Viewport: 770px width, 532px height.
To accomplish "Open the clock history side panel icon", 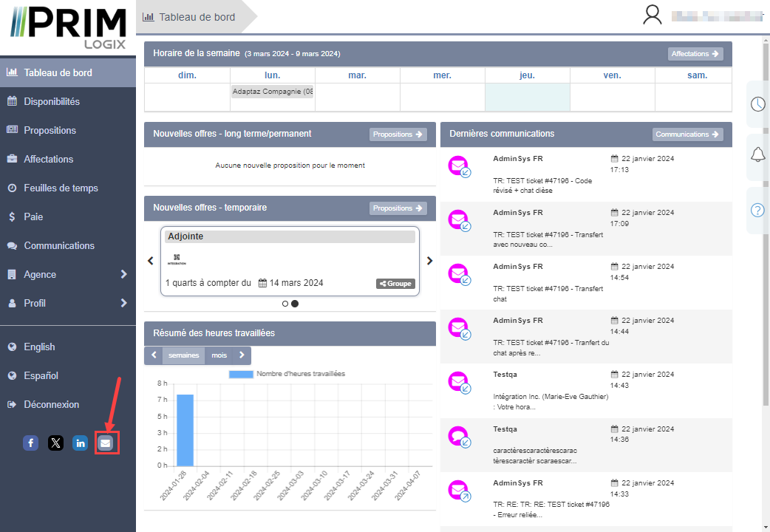I will 757,103.
